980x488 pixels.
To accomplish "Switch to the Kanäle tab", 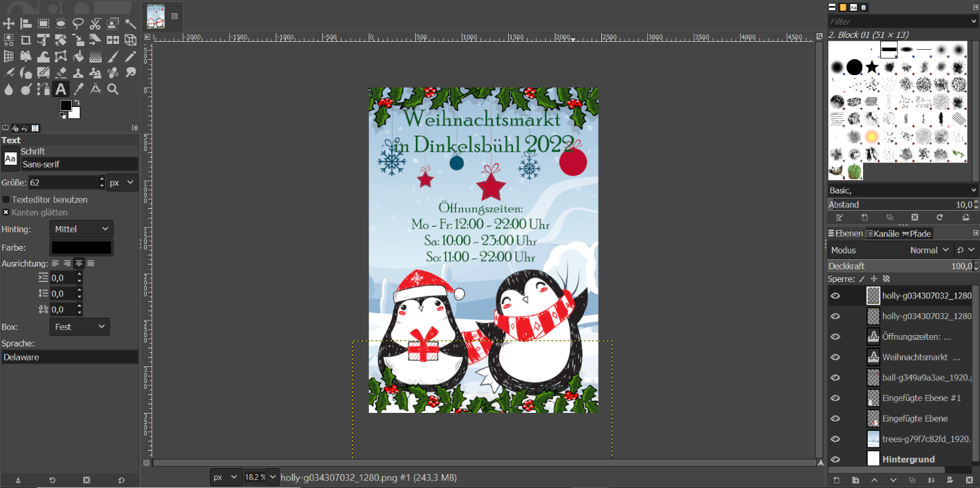I will tap(882, 233).
